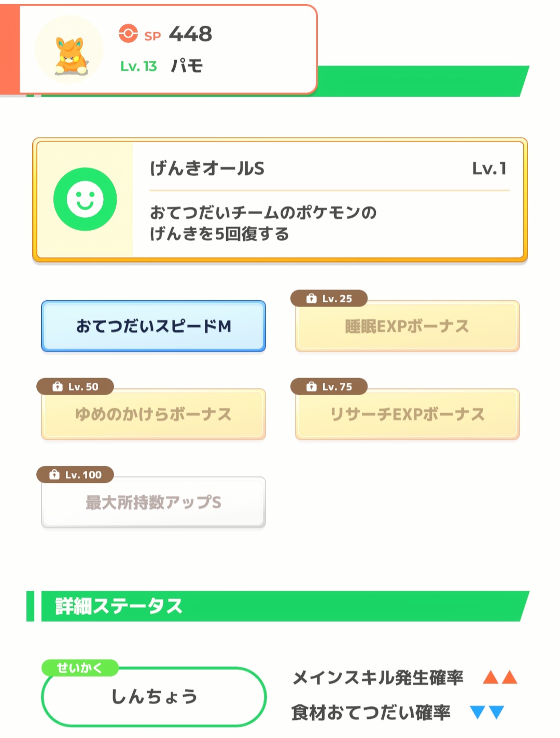Click the red Pokeball SP icon
Screen dimensions: 560x738
click(x=128, y=34)
